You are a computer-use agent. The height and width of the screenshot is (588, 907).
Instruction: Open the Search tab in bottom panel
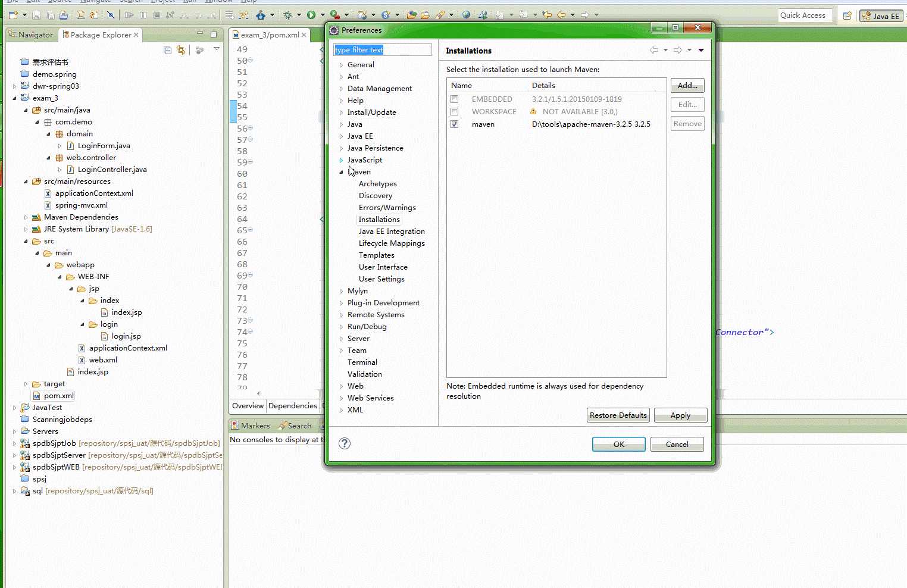pos(295,426)
